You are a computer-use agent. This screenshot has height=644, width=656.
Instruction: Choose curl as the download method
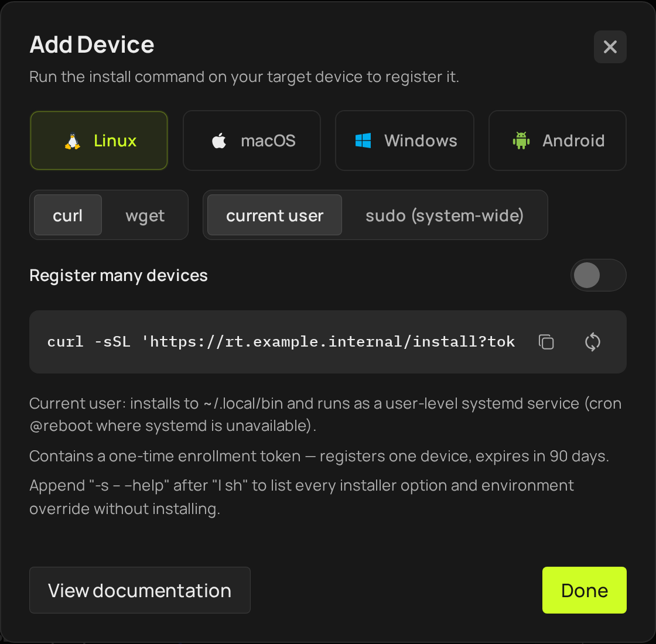pos(68,215)
